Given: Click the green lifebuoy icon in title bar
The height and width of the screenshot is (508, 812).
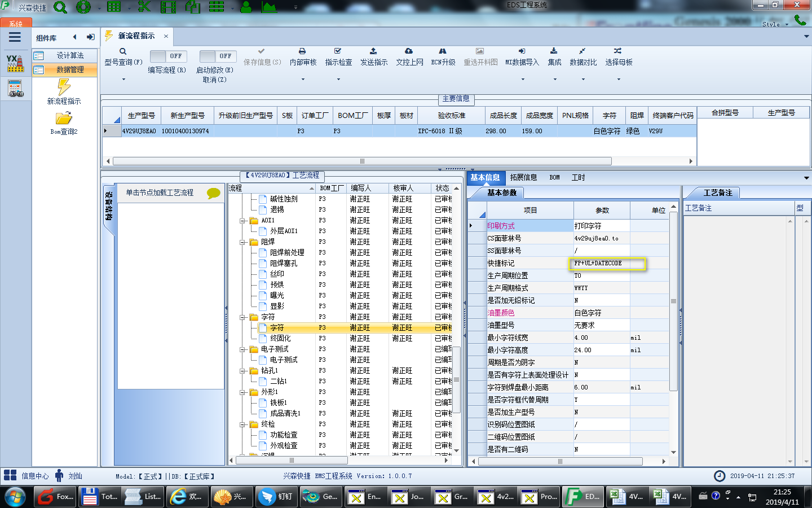Looking at the screenshot, I should (83, 7).
